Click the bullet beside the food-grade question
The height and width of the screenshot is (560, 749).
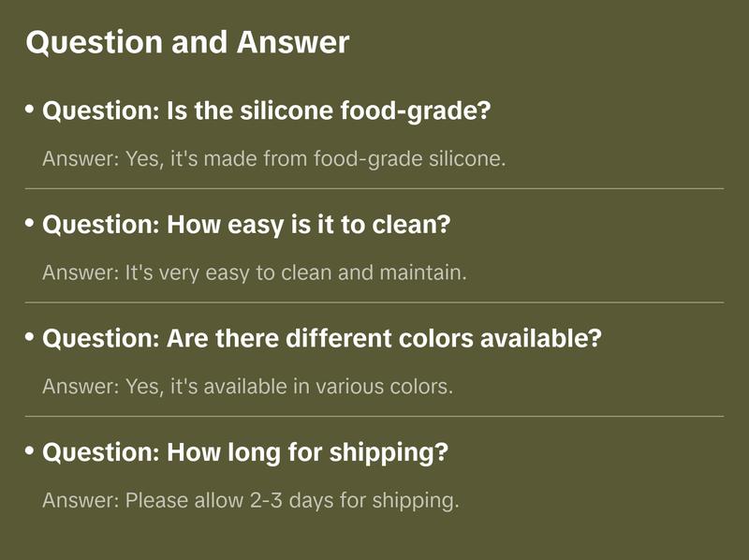[30, 110]
